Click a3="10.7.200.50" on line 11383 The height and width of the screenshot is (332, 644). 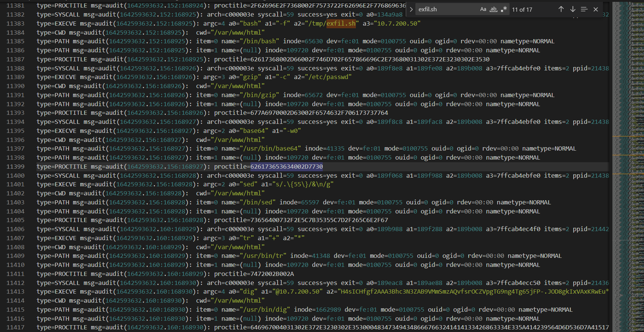[392, 23]
